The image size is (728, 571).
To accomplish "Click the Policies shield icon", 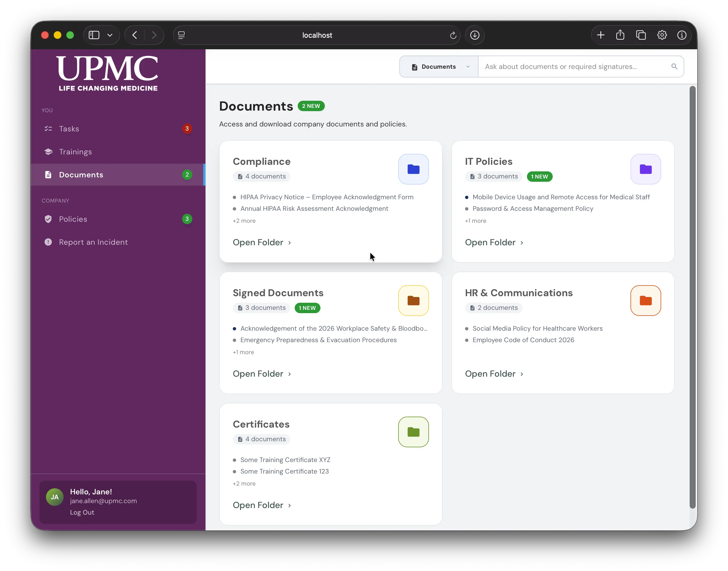I will tap(48, 219).
